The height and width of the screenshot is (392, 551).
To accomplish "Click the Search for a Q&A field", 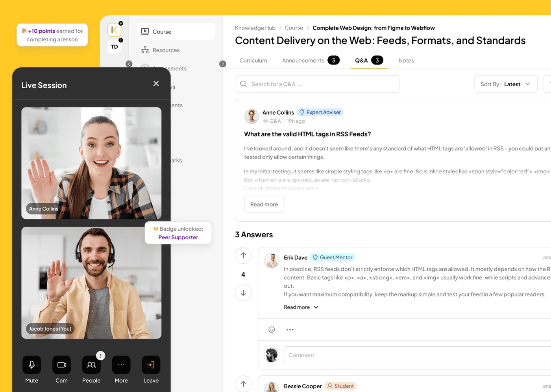I will point(317,84).
